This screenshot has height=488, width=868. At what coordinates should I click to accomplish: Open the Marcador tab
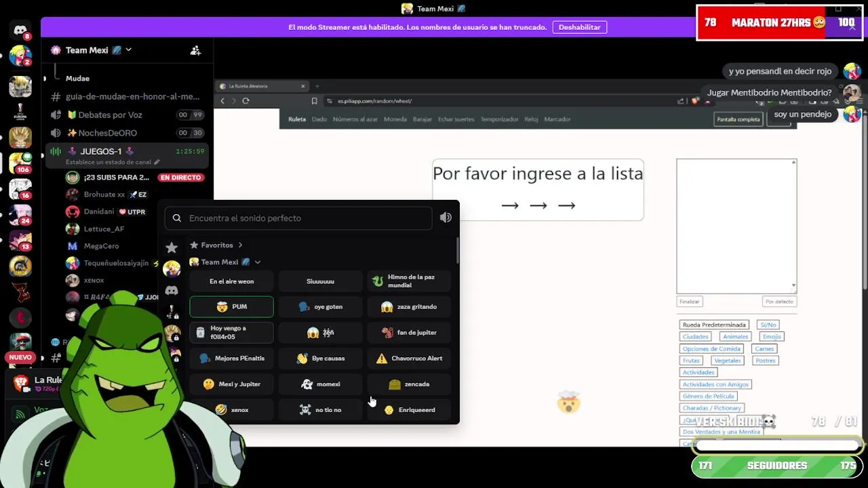point(557,119)
